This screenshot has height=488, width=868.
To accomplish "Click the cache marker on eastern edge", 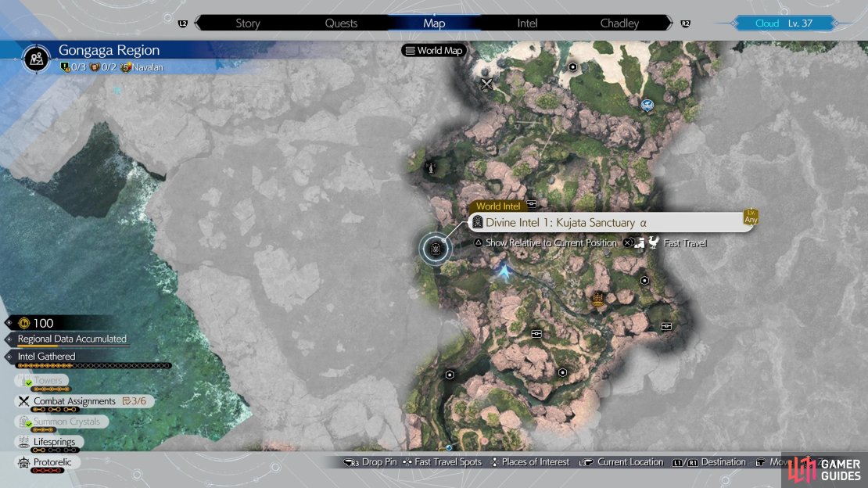I will point(666,326).
